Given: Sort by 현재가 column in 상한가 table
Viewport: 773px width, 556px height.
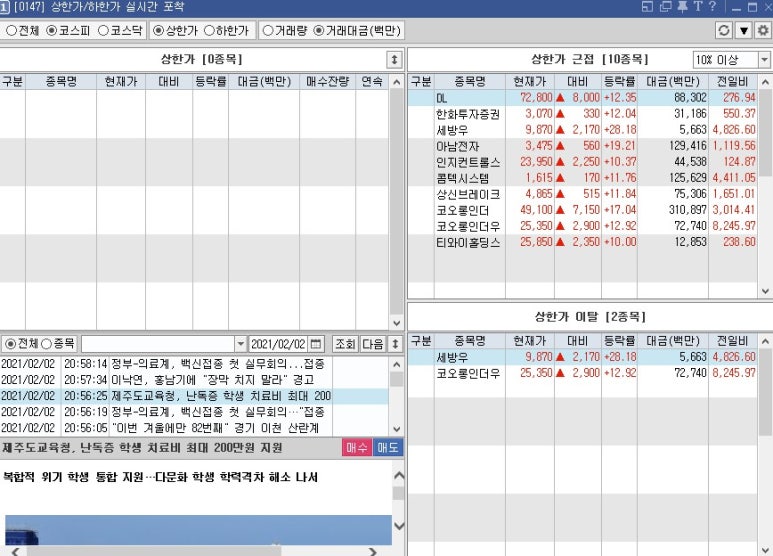Looking at the screenshot, I should coord(121,82).
